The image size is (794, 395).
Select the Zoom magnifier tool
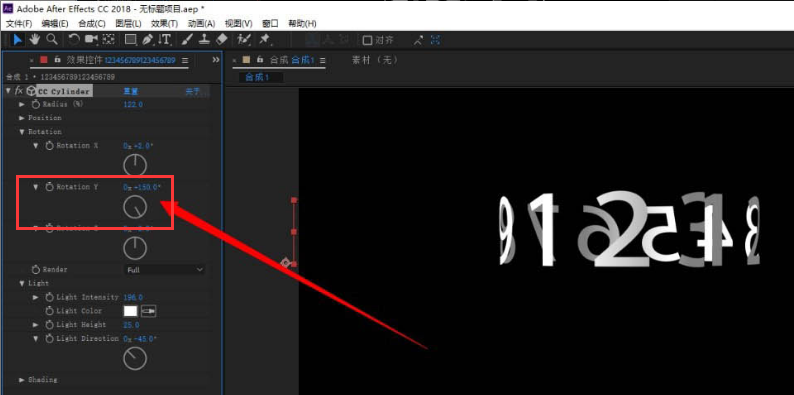click(x=52, y=40)
